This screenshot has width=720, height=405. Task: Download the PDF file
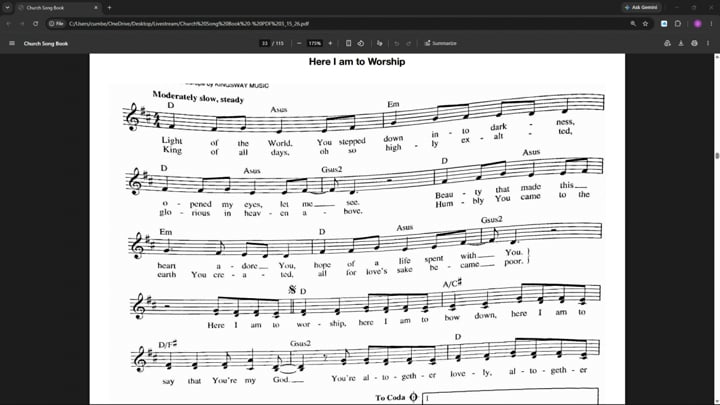[x=681, y=43]
